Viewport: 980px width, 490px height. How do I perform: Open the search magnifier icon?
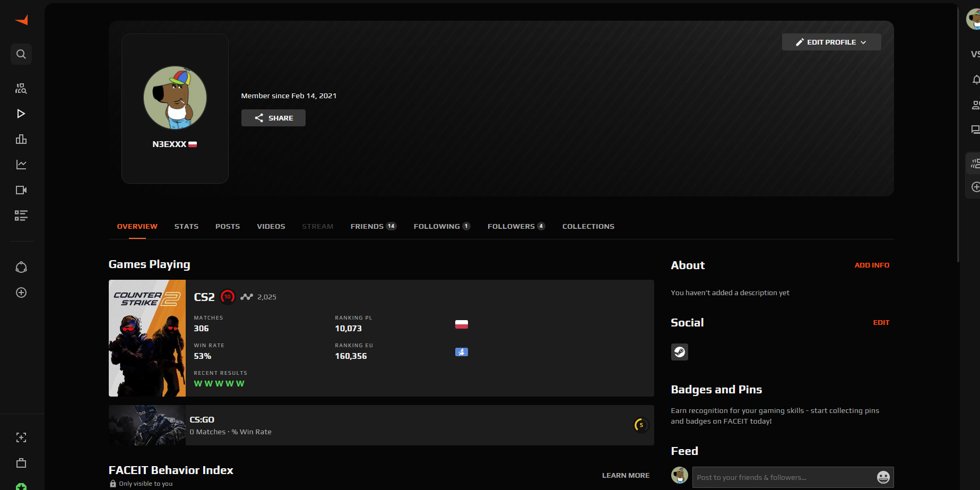(21, 54)
